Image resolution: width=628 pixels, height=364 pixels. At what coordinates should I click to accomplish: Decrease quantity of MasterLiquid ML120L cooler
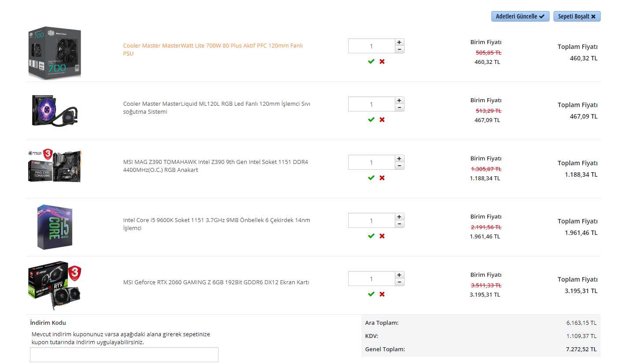(399, 108)
